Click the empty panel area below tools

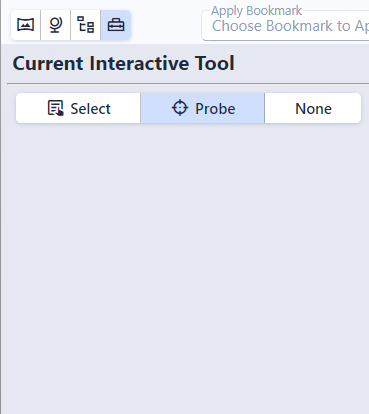(x=187, y=267)
